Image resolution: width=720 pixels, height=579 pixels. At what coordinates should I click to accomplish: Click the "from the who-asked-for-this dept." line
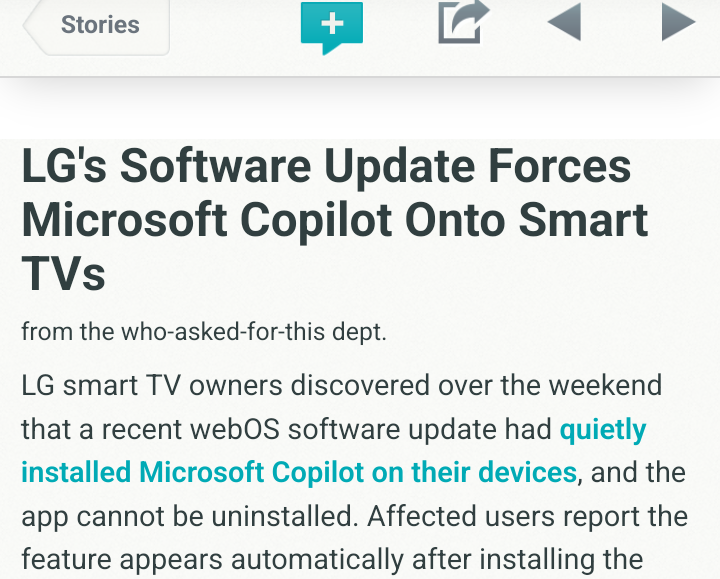pos(203,331)
